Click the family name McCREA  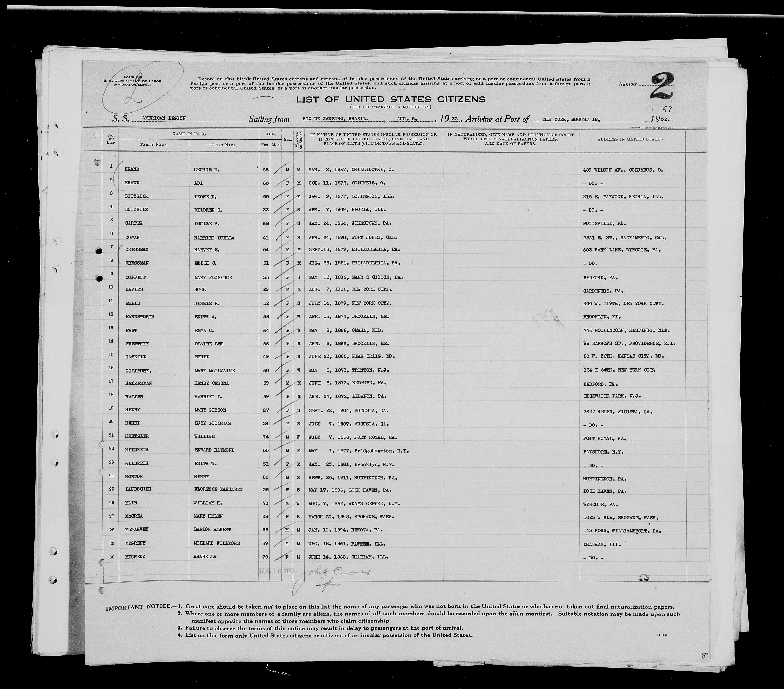pyautogui.click(x=134, y=516)
